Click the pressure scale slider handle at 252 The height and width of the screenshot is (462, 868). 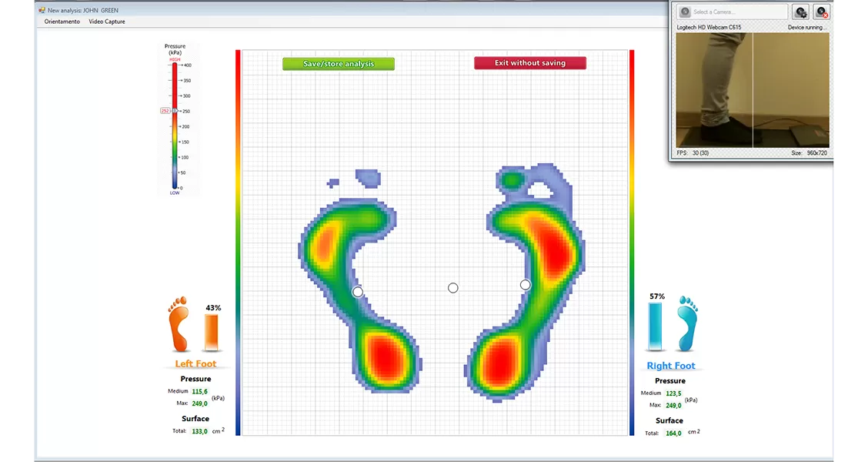175,111
